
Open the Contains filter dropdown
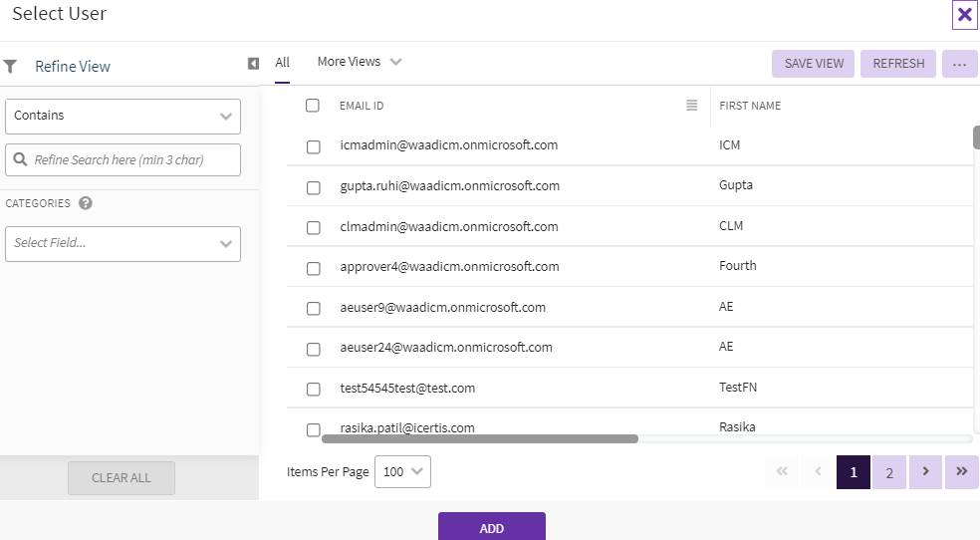tap(122, 116)
